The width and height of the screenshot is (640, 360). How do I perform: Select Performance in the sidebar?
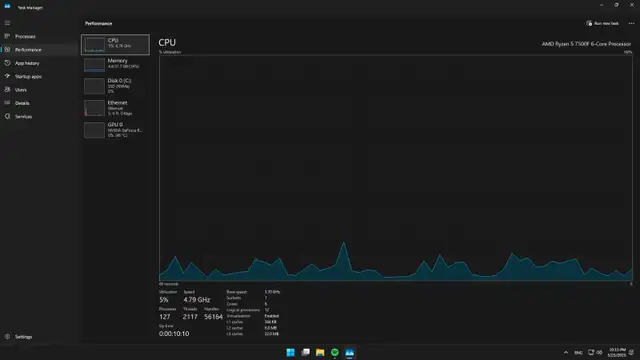[40, 50]
